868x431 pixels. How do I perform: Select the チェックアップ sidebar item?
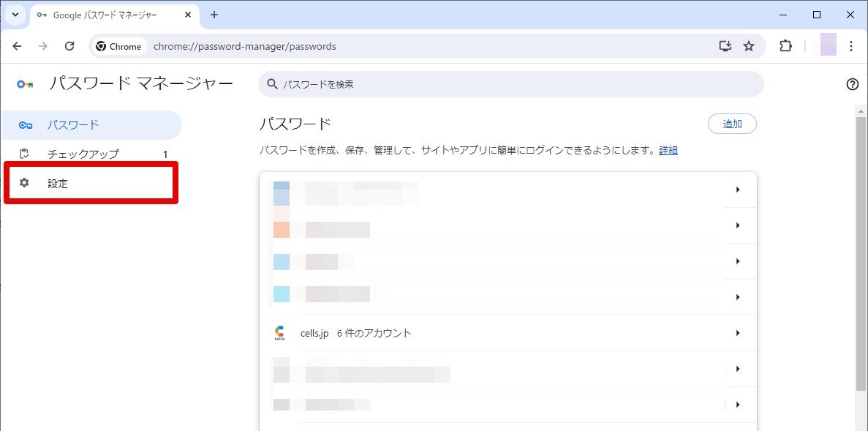91,154
